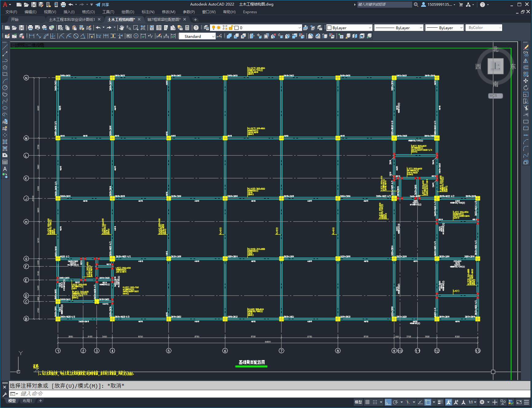The height and width of the screenshot is (408, 532).
Task: Select the Multiline Text A tool
Action: tap(5, 169)
